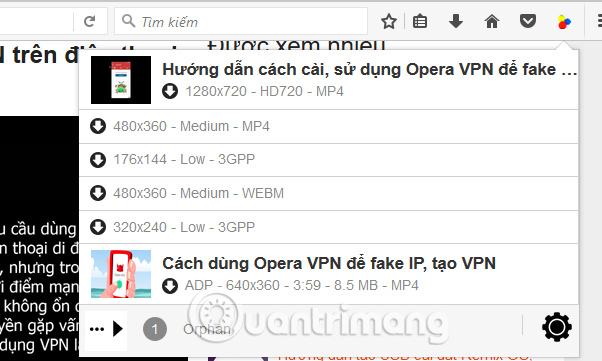Image resolution: width=602 pixels, height=361 pixels.
Task: Click the Opera VPN phone video thumbnail
Action: 121,80
